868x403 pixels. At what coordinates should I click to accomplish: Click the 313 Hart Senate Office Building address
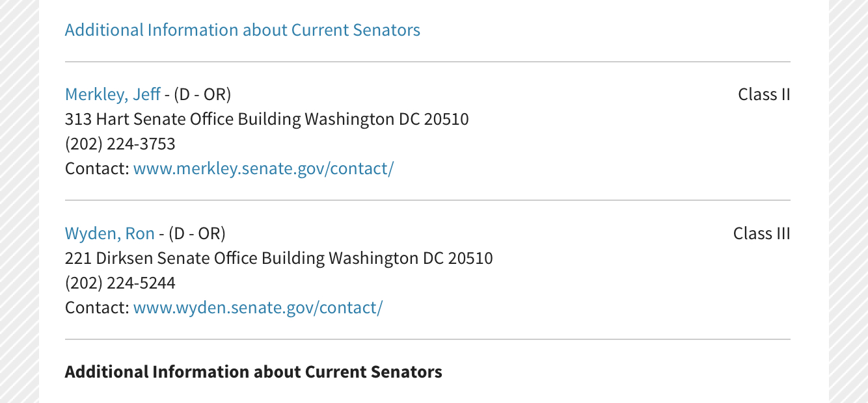266,119
